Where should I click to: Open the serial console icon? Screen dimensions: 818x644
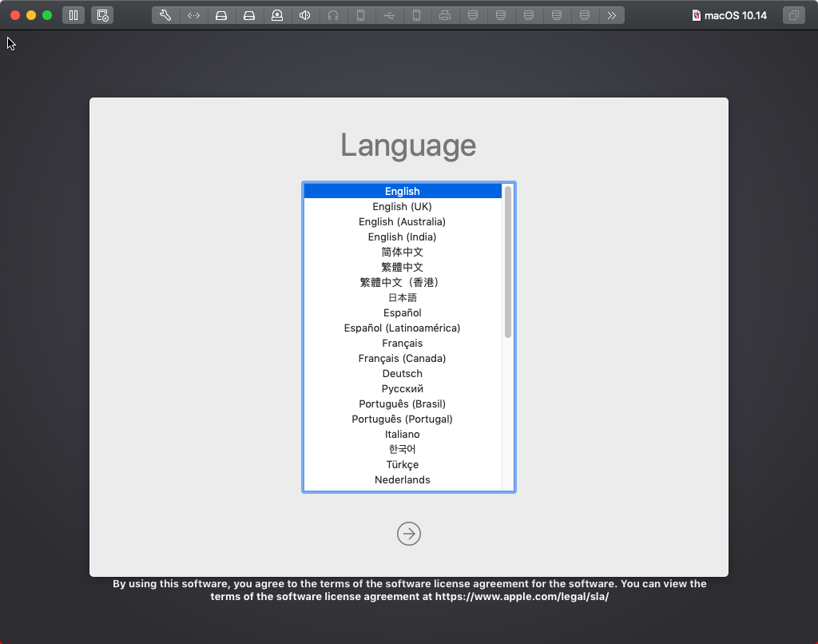click(x=193, y=15)
